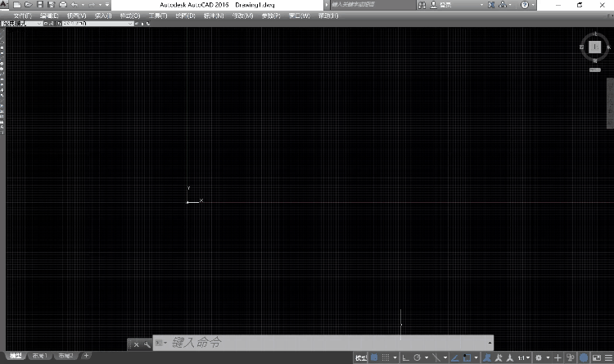Click the Open file icon in quick access toolbar
Screen dimensions: 614x364
click(x=29, y=5)
